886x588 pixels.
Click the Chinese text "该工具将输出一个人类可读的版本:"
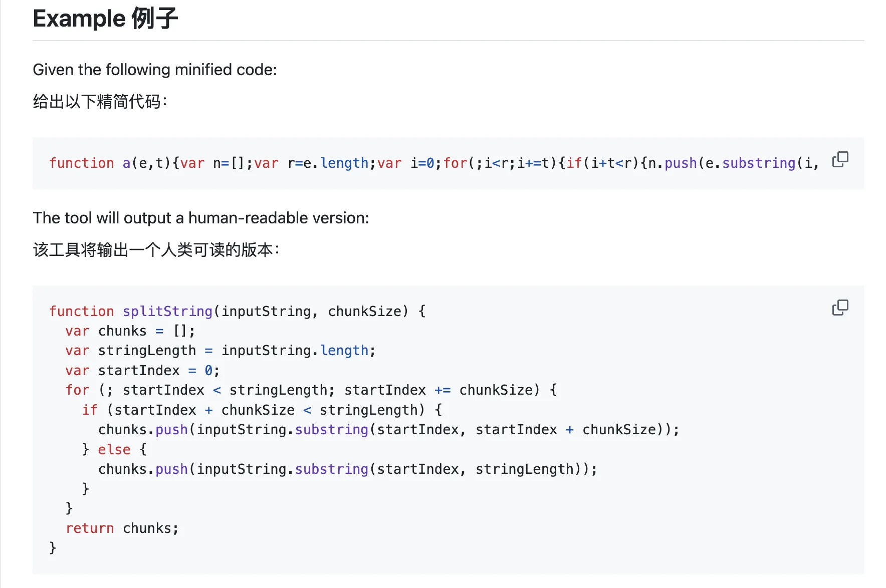tap(156, 249)
